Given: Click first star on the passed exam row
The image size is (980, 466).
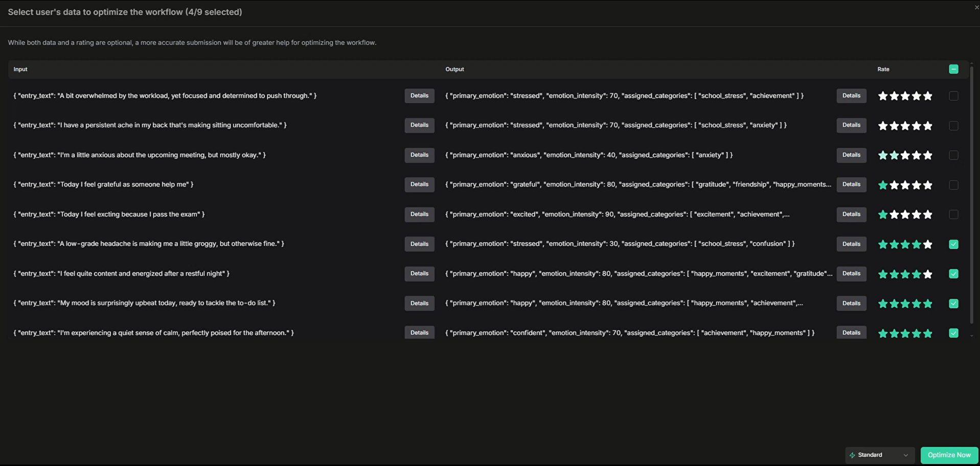Looking at the screenshot, I should point(882,215).
